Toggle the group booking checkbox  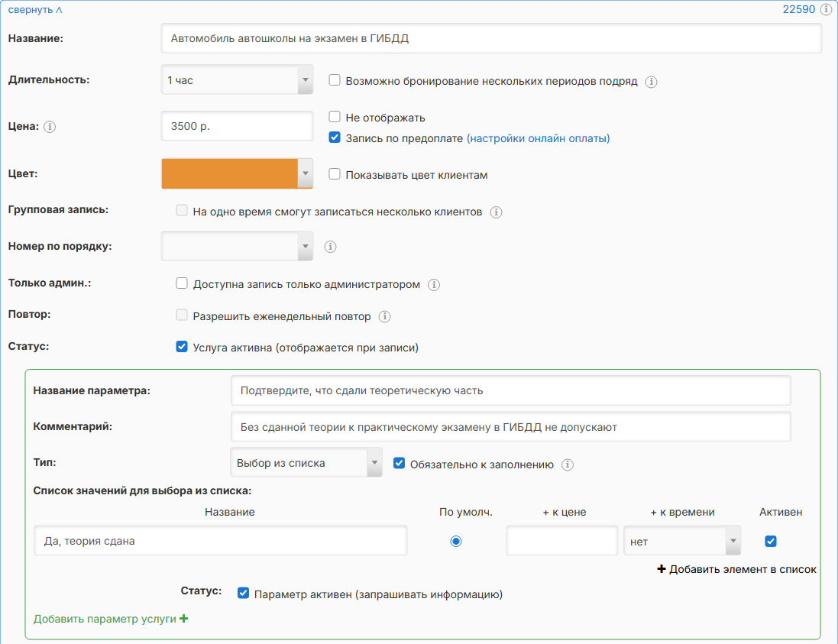point(182,211)
